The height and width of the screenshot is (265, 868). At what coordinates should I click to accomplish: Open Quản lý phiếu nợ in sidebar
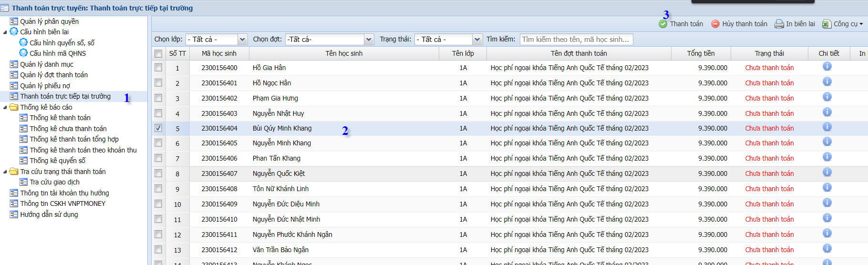click(x=45, y=86)
